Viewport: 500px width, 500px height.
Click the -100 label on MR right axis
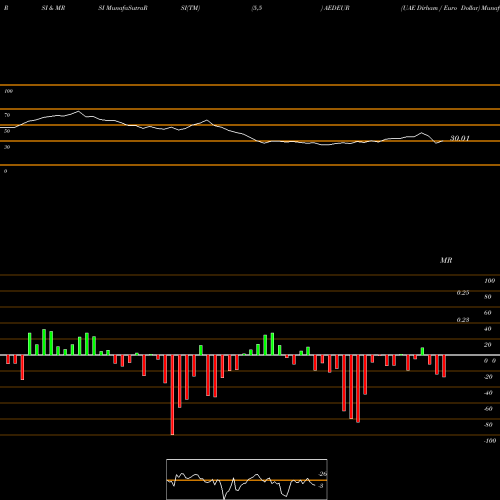[x=490, y=441]
